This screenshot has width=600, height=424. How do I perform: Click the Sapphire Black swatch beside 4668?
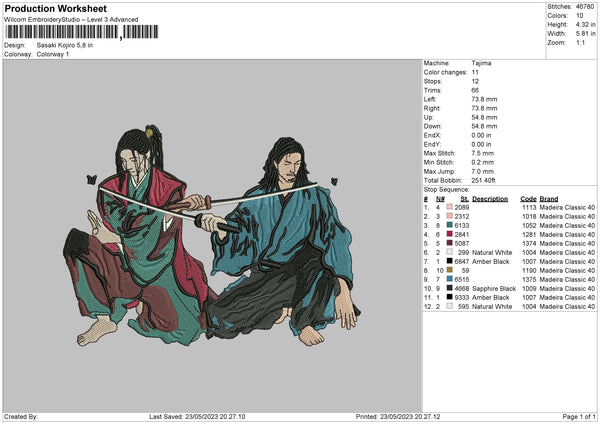(449, 288)
